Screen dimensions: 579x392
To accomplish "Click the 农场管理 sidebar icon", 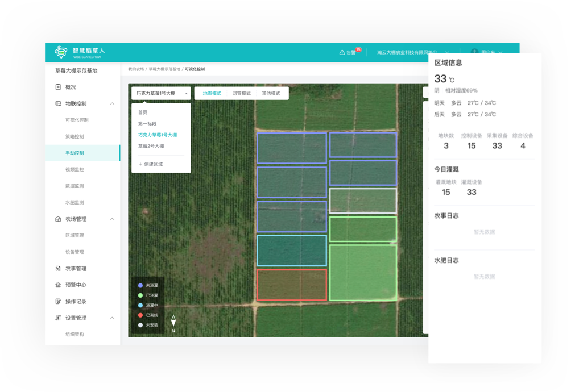I will point(58,219).
